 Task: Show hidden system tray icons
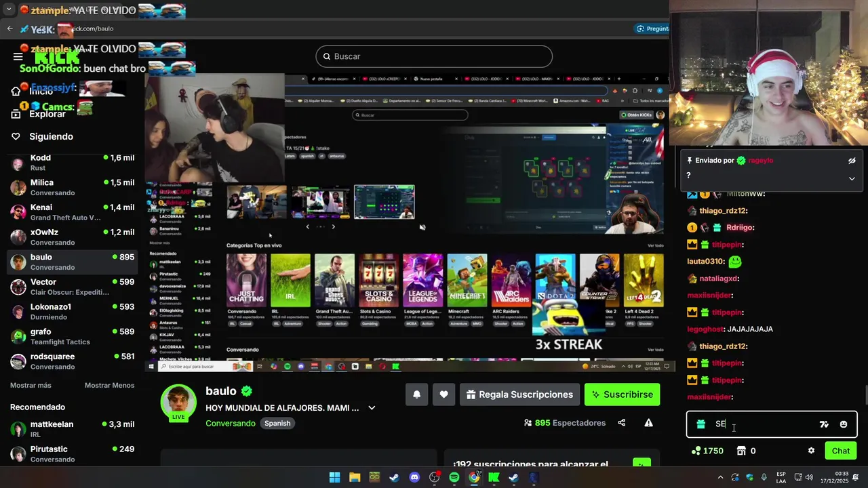point(720,477)
